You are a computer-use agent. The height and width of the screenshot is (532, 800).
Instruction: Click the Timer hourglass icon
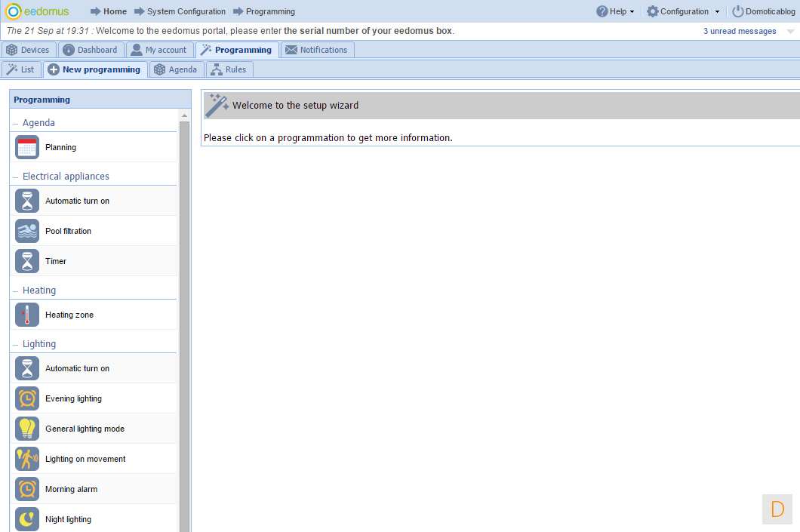click(27, 261)
